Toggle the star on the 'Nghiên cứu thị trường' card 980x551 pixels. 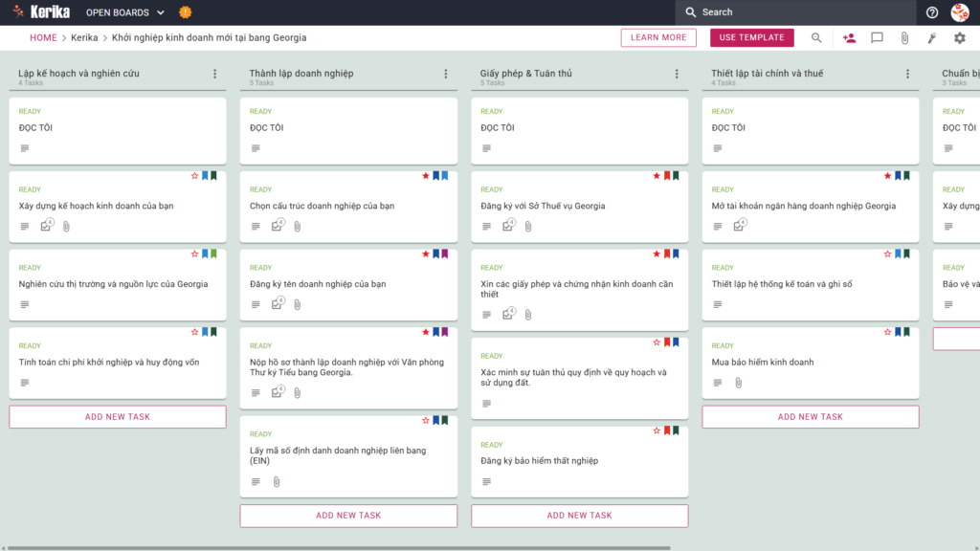point(194,254)
